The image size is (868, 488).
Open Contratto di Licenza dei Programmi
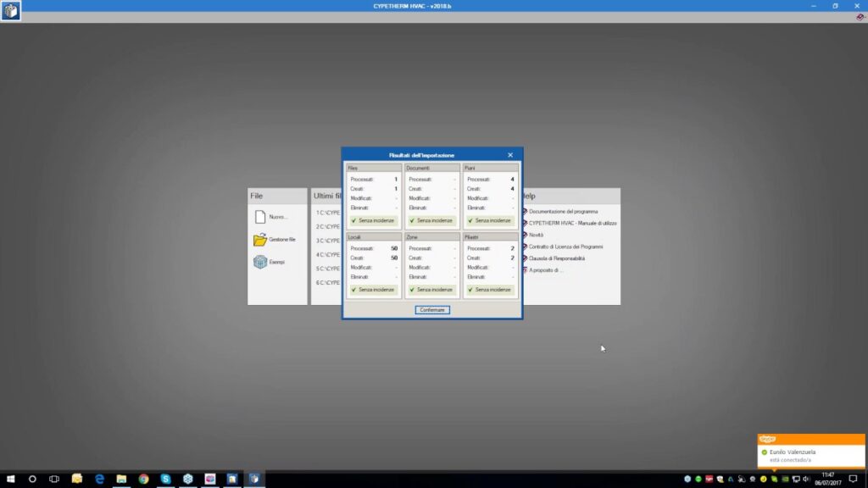click(x=565, y=247)
